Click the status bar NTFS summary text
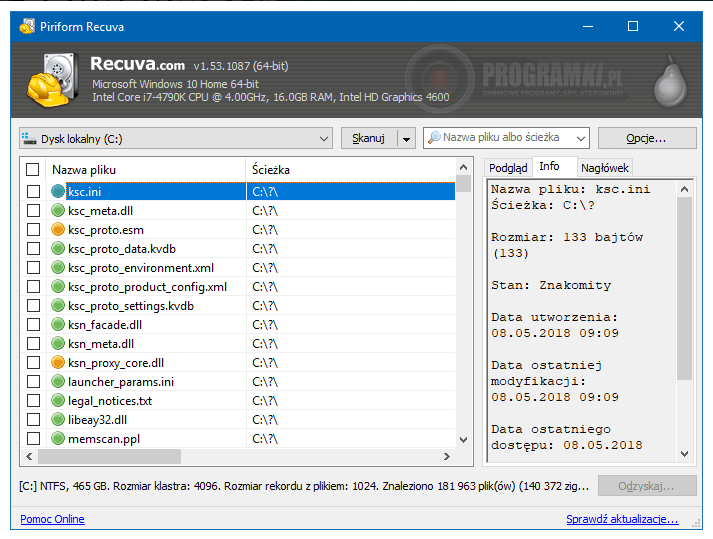Image resolution: width=713 pixels, height=539 pixels. 304,486
